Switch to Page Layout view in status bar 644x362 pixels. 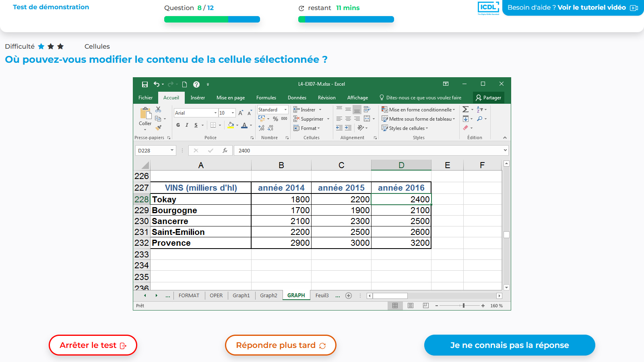point(411,306)
